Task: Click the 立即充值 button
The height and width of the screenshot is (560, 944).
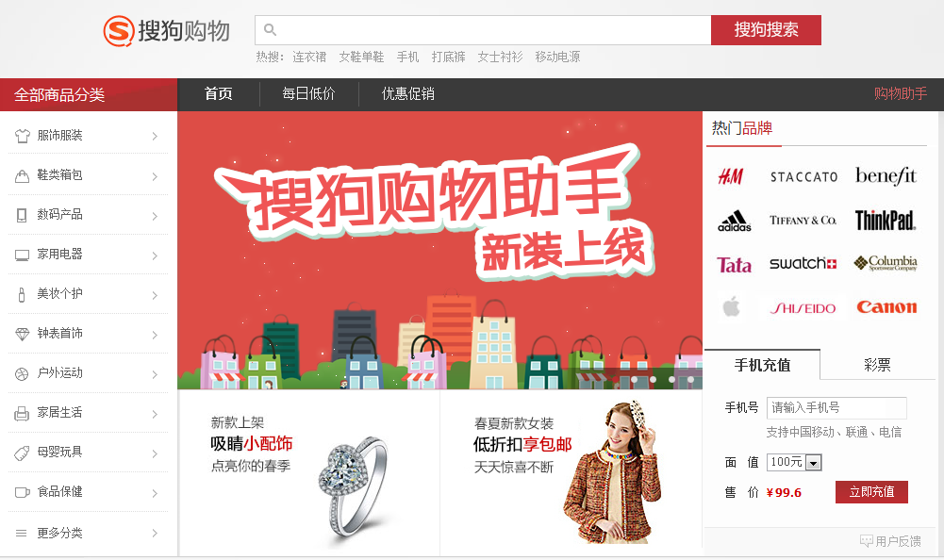Action: click(x=871, y=492)
